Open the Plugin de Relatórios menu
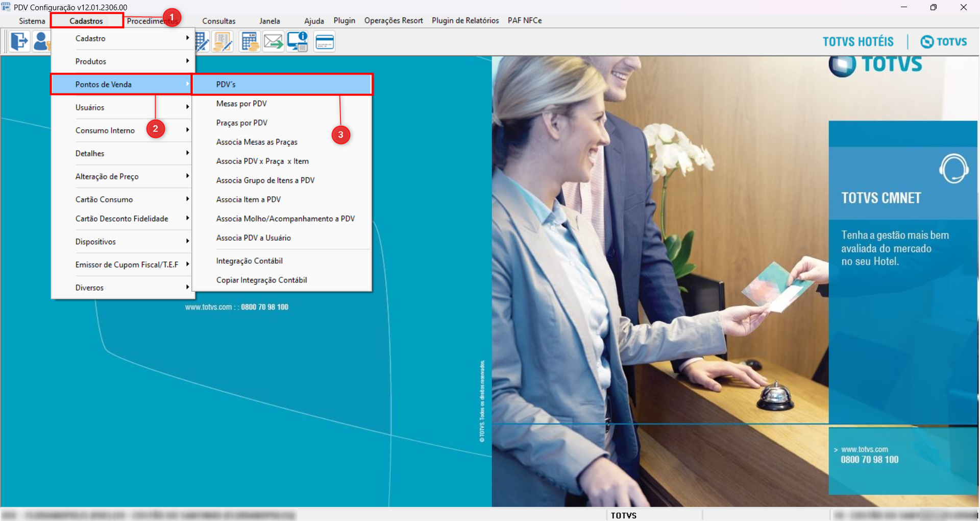 [x=465, y=20]
